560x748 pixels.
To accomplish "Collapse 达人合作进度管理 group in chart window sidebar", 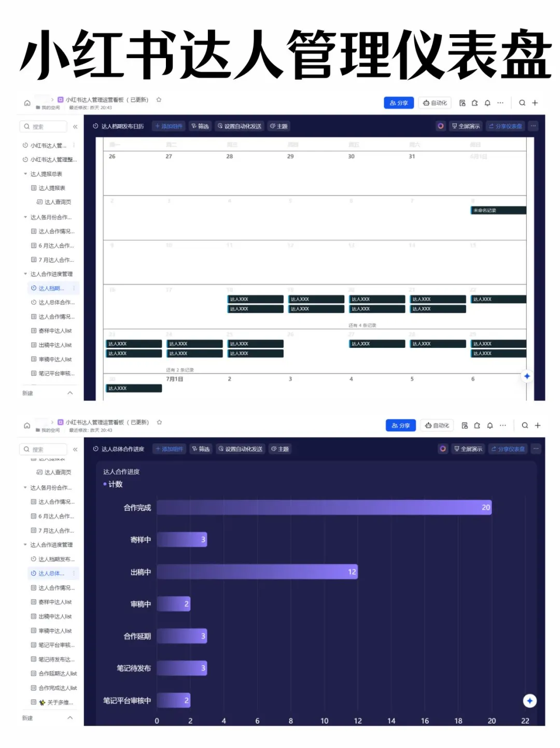I will click(25, 545).
